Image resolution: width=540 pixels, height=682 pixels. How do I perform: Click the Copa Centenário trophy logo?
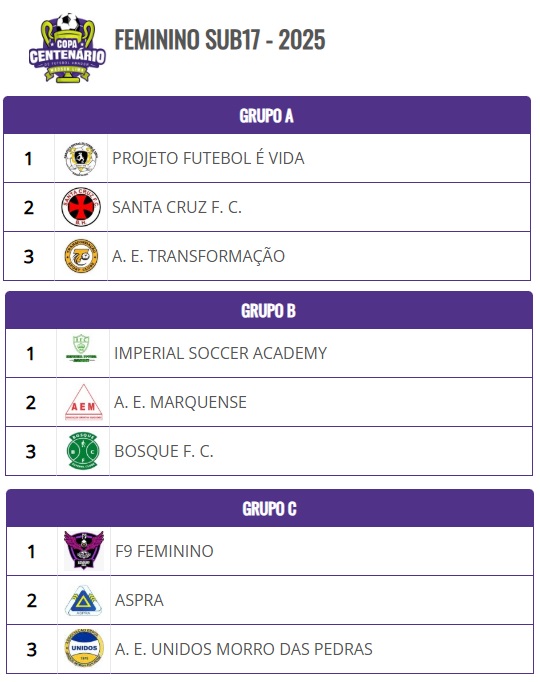coord(67,48)
